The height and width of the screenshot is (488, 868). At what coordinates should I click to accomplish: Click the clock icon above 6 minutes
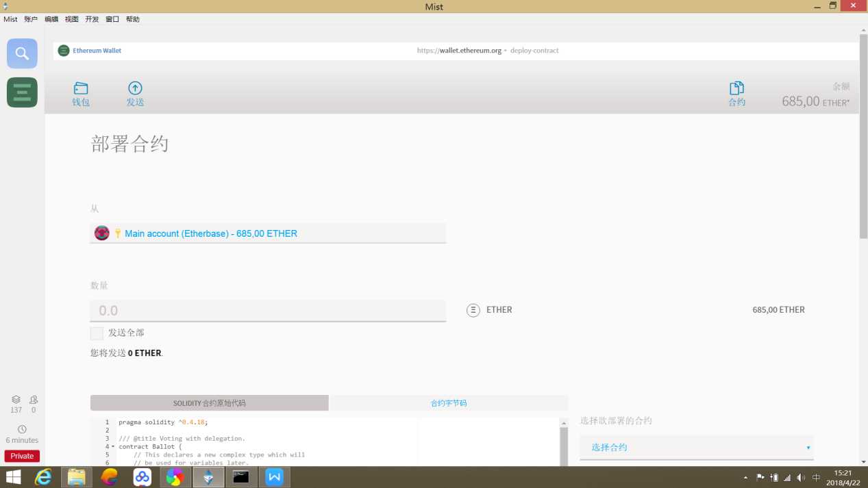pos(22,429)
